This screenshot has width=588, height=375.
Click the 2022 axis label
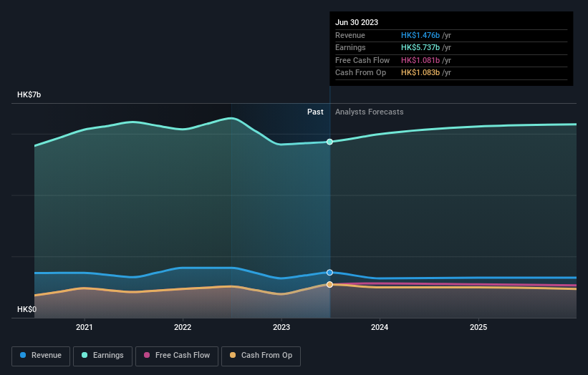tap(183, 328)
